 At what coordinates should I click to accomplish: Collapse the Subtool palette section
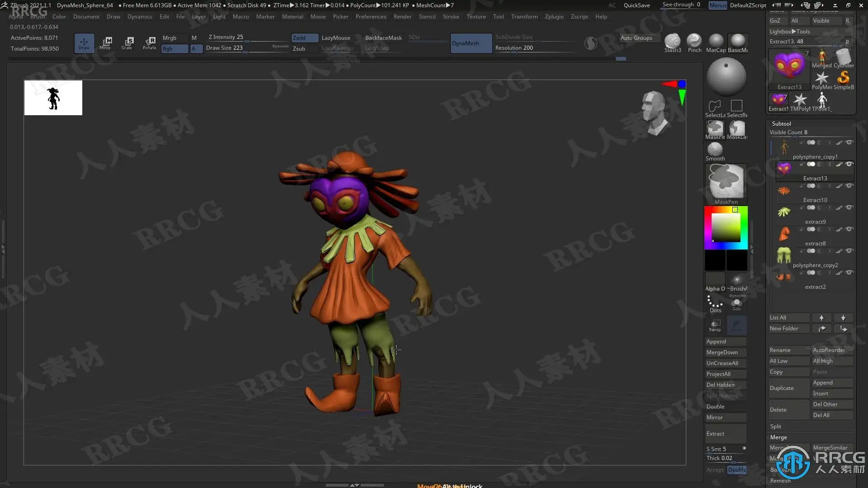click(x=782, y=123)
